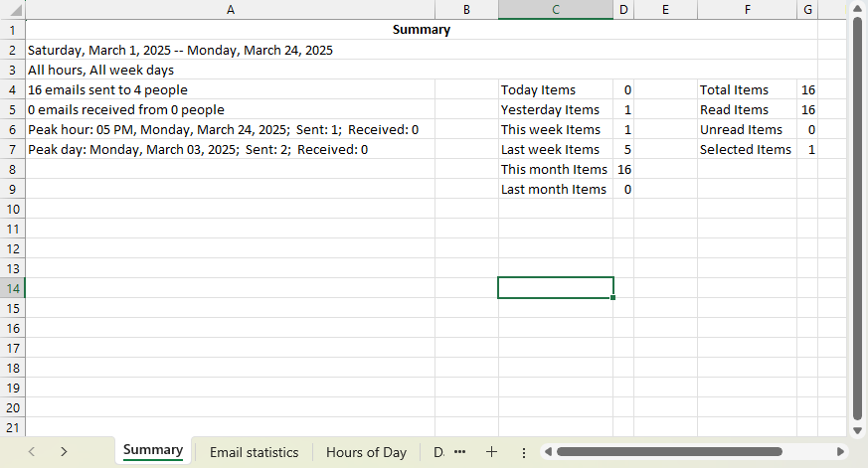Click the vertical scrollbar down arrow
The height and width of the screenshot is (468, 868).
[857, 429]
